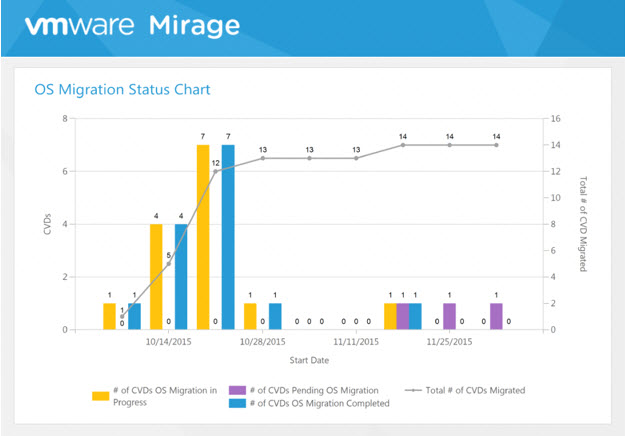Image resolution: width=625 pixels, height=436 pixels.
Task: Click purple Pending OS Migration legend swatch
Action: [x=237, y=390]
